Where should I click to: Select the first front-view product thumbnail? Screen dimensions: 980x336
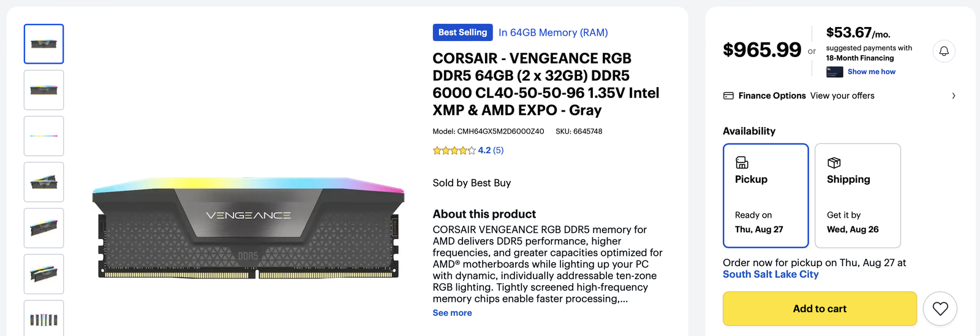coord(43,44)
